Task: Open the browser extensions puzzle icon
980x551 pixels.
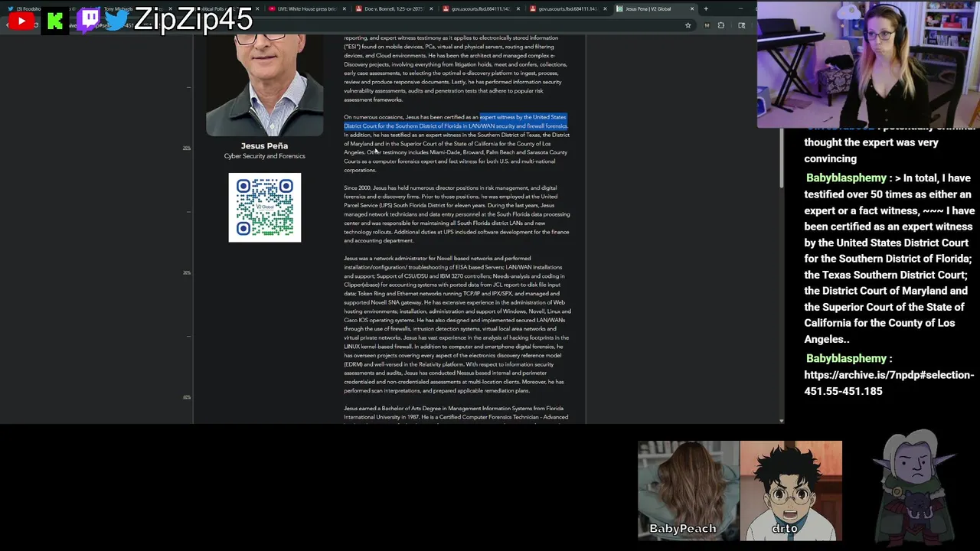Action: (720, 25)
